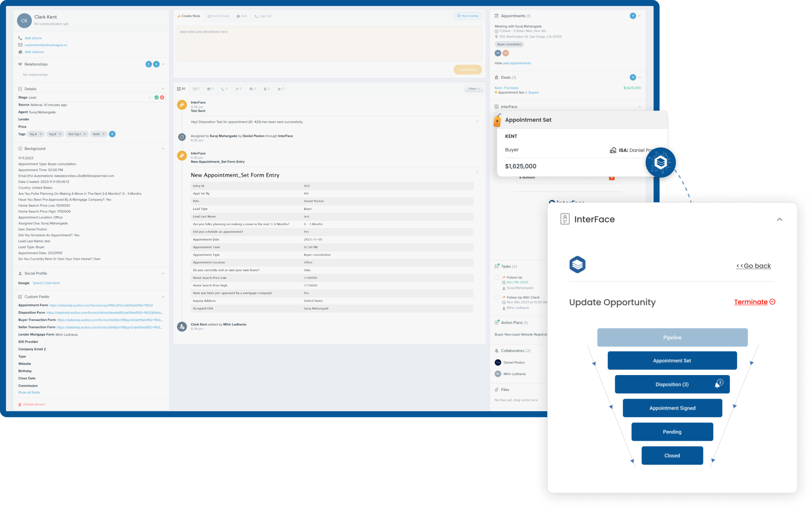Check the Follow Up With Client checkbox
Image resolution: width=812 pixels, height=509 pixels.
(x=497, y=297)
